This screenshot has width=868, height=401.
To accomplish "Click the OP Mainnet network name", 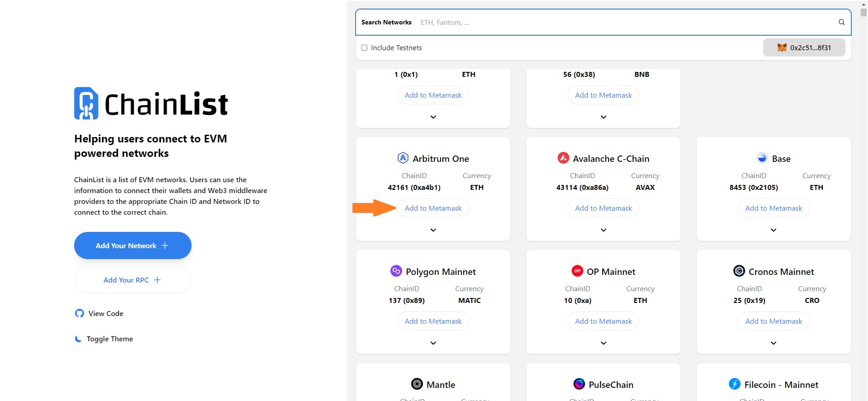I will coord(611,272).
